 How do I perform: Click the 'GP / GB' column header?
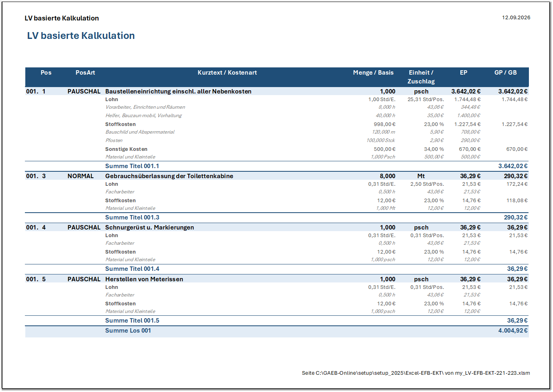point(505,73)
